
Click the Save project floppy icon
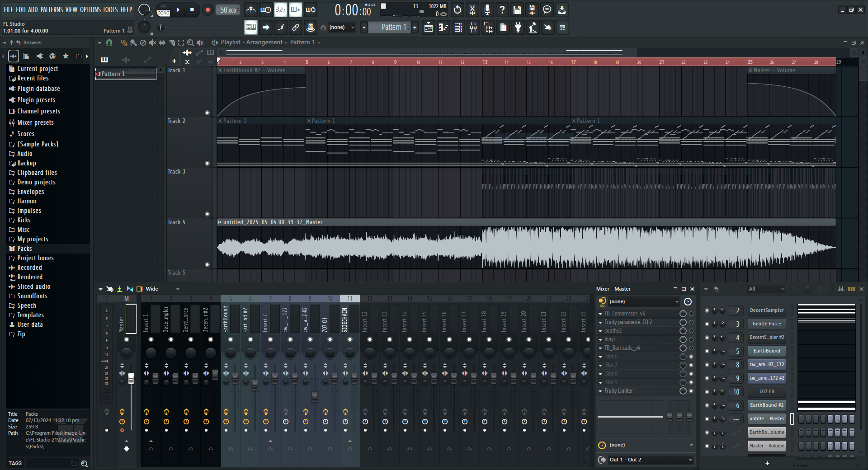517,9
